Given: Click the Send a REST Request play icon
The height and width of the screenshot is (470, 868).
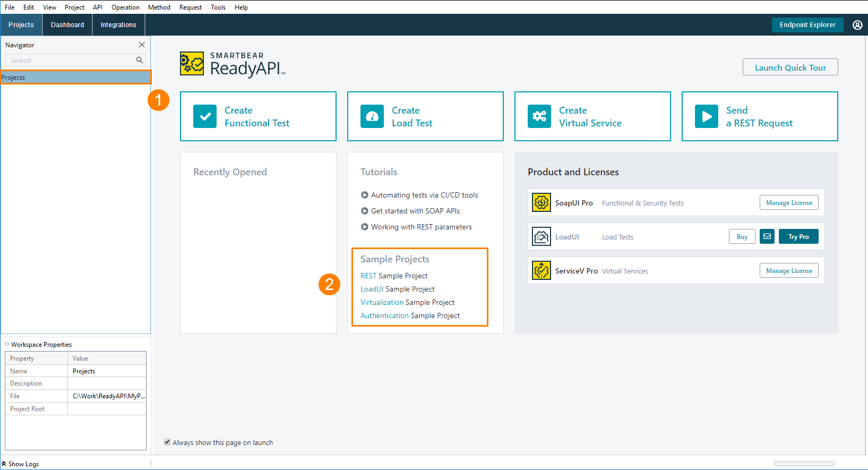Looking at the screenshot, I should tap(707, 116).
